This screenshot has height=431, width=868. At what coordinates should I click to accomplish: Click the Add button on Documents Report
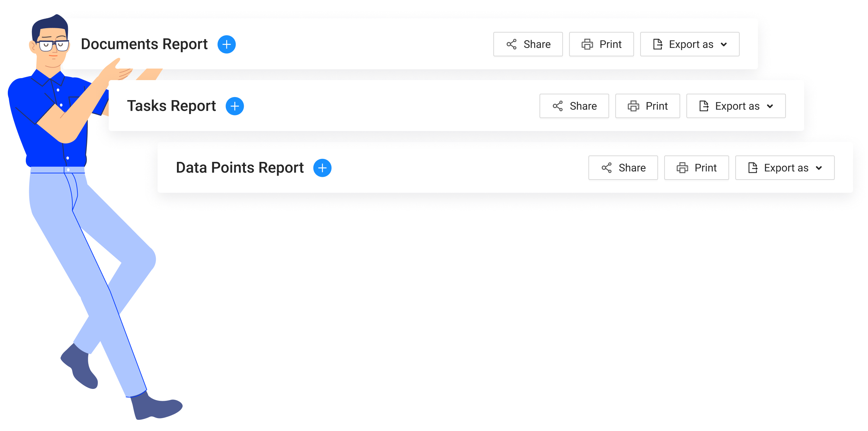(x=226, y=44)
